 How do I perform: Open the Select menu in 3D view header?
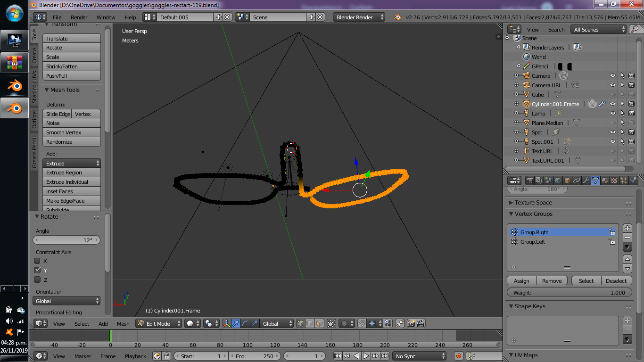pos(82,323)
